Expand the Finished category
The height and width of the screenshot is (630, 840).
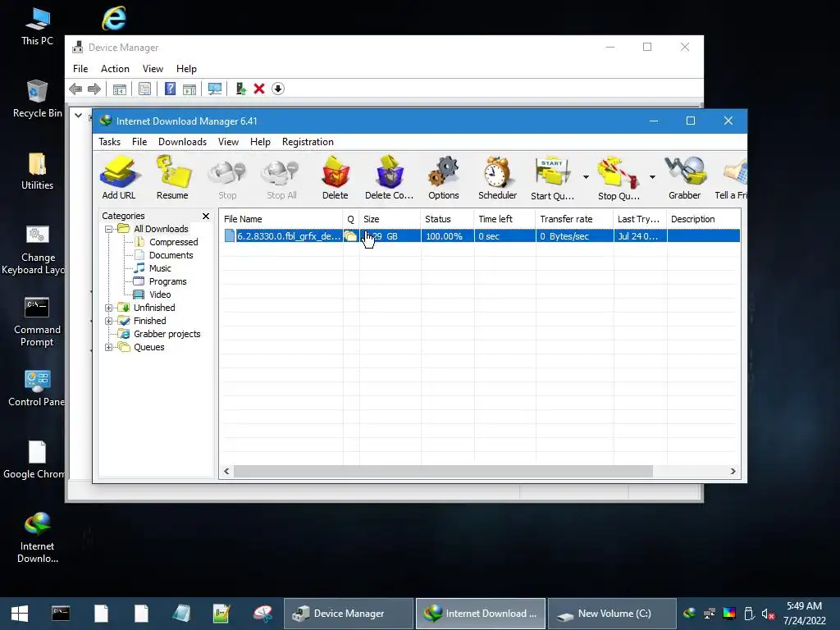point(109,321)
